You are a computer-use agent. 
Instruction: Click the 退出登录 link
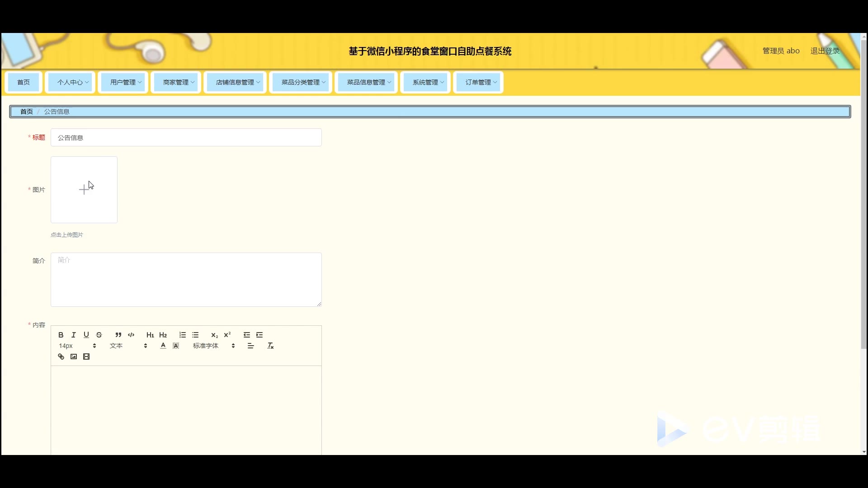click(825, 51)
